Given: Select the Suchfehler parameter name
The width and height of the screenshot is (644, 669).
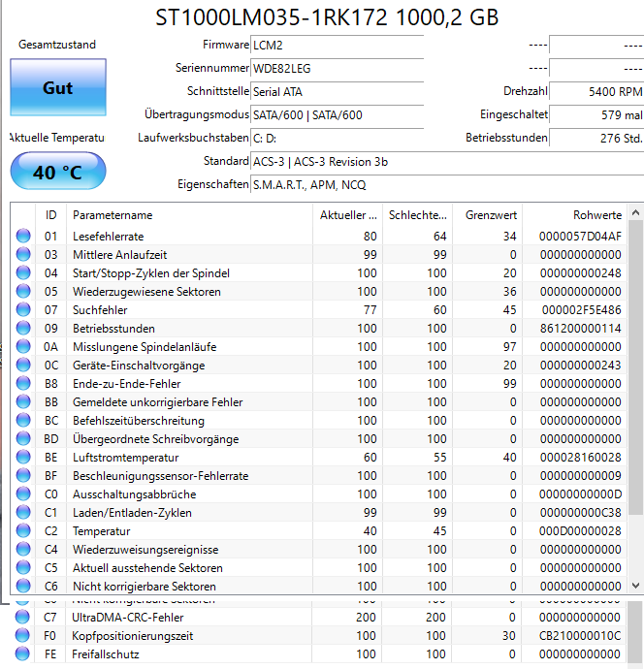Looking at the screenshot, I should click(100, 310).
